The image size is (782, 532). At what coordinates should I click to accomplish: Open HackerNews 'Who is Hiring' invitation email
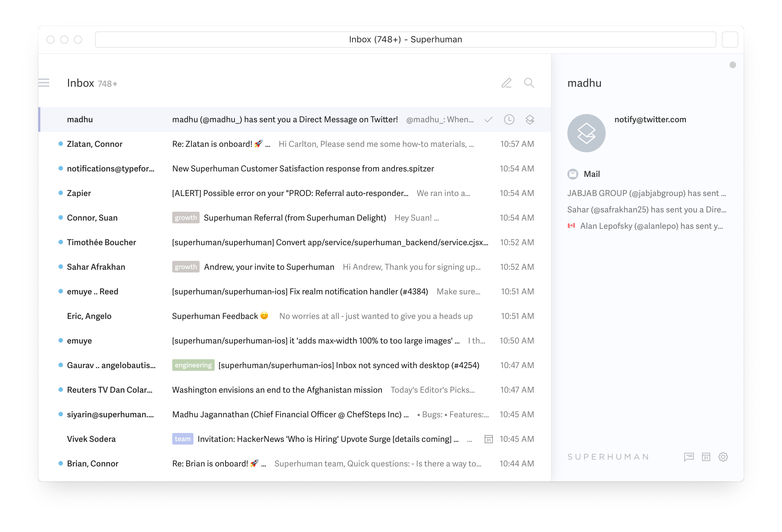pyautogui.click(x=295, y=439)
